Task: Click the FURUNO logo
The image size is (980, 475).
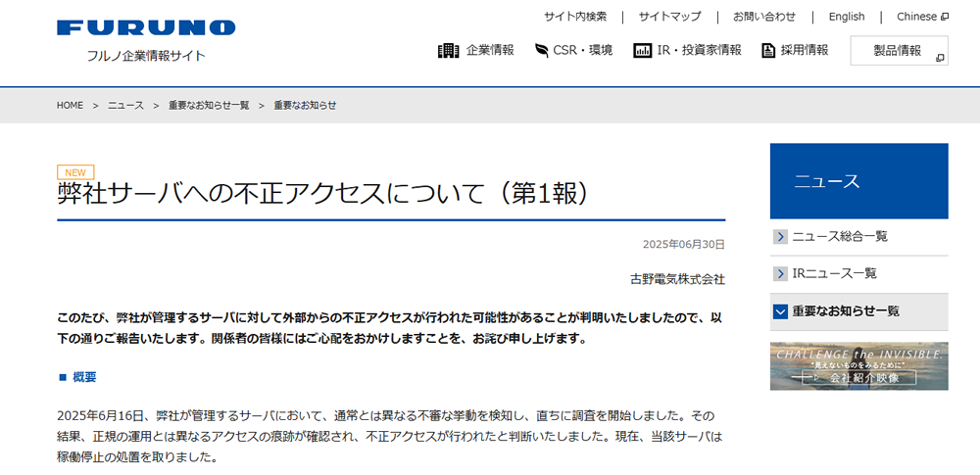Action: (146, 27)
